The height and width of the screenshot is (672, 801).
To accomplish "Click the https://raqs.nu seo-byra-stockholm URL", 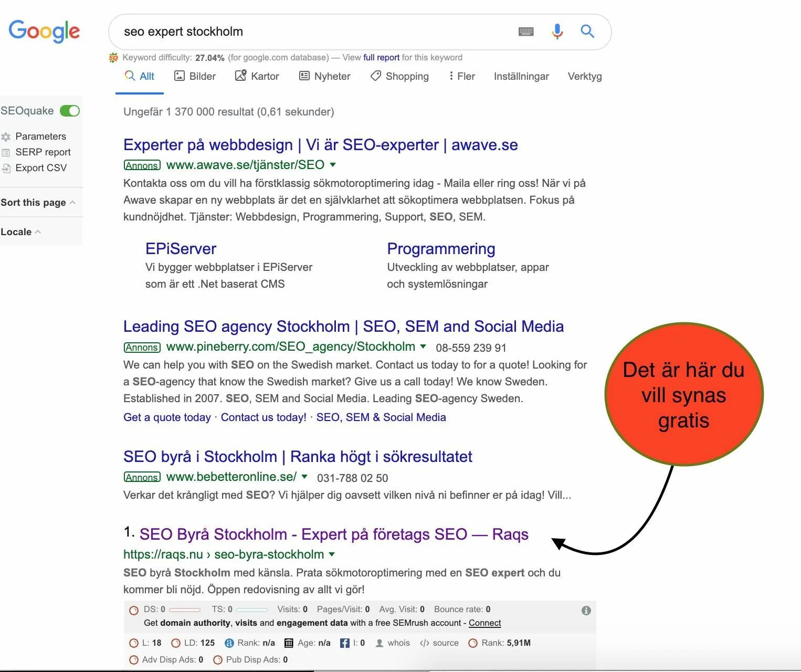I will pos(224,554).
